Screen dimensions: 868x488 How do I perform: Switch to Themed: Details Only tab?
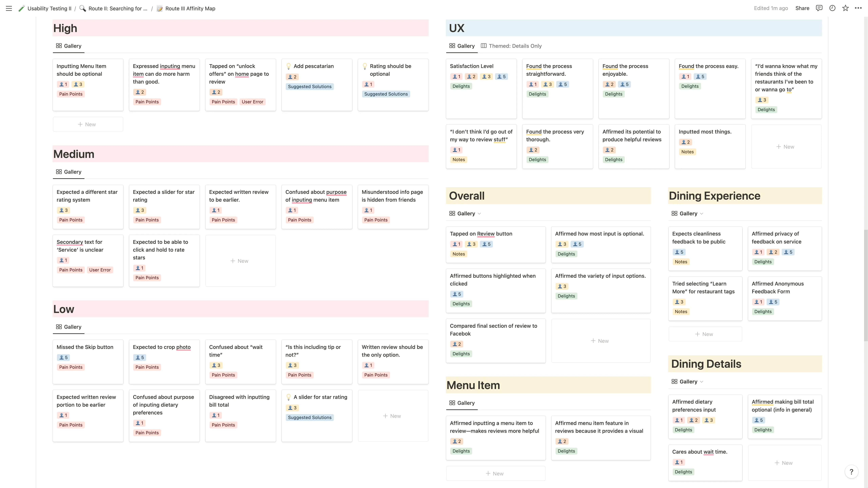tap(511, 46)
